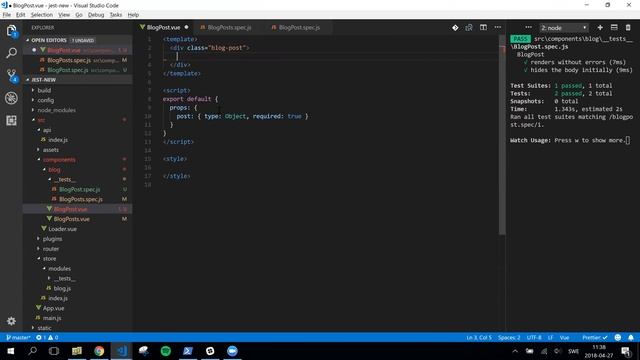This screenshot has width=640, height=360.
Task: Open the Extensions view in activity bar
Action: click(x=11, y=120)
